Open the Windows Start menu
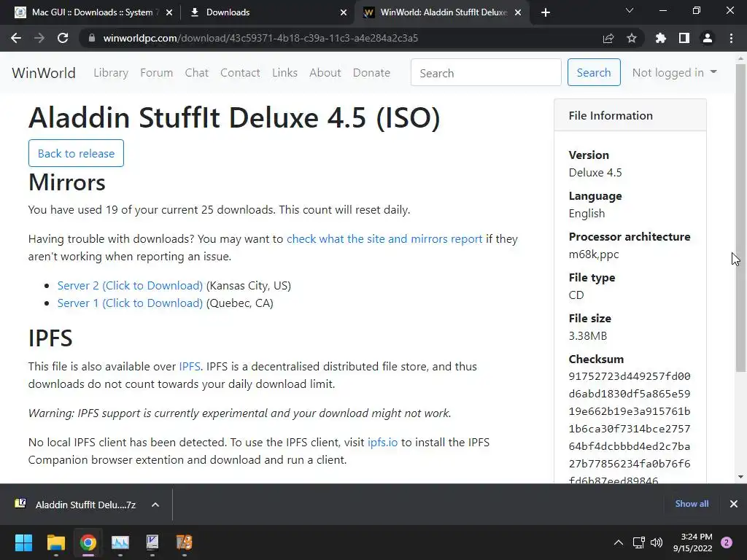 [x=23, y=542]
